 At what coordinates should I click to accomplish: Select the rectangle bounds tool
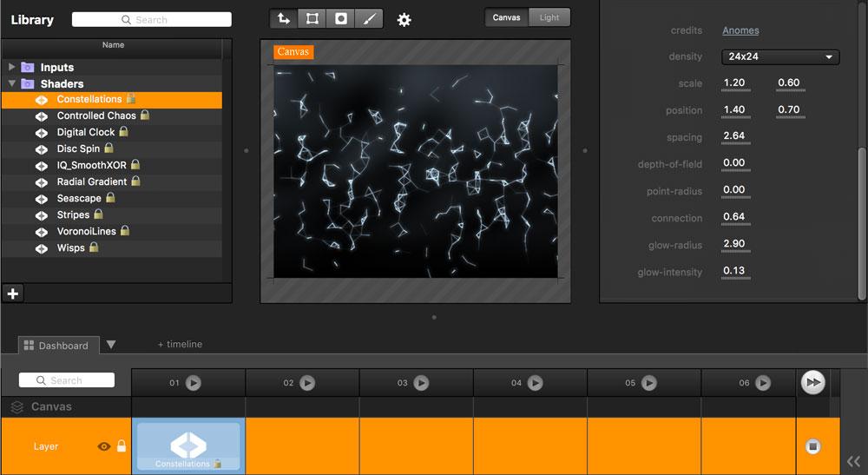(x=312, y=18)
